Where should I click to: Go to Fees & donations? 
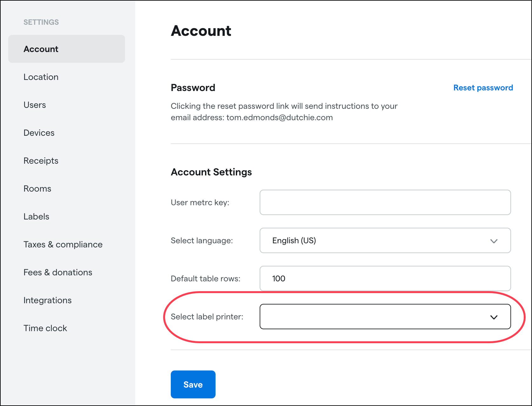click(58, 272)
